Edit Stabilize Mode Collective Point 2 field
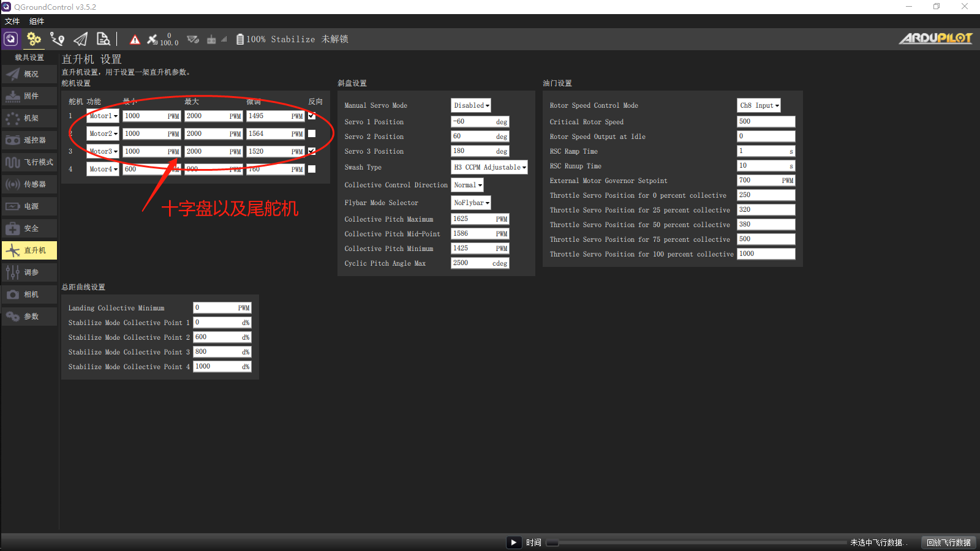The width and height of the screenshot is (980, 551). 222,337
